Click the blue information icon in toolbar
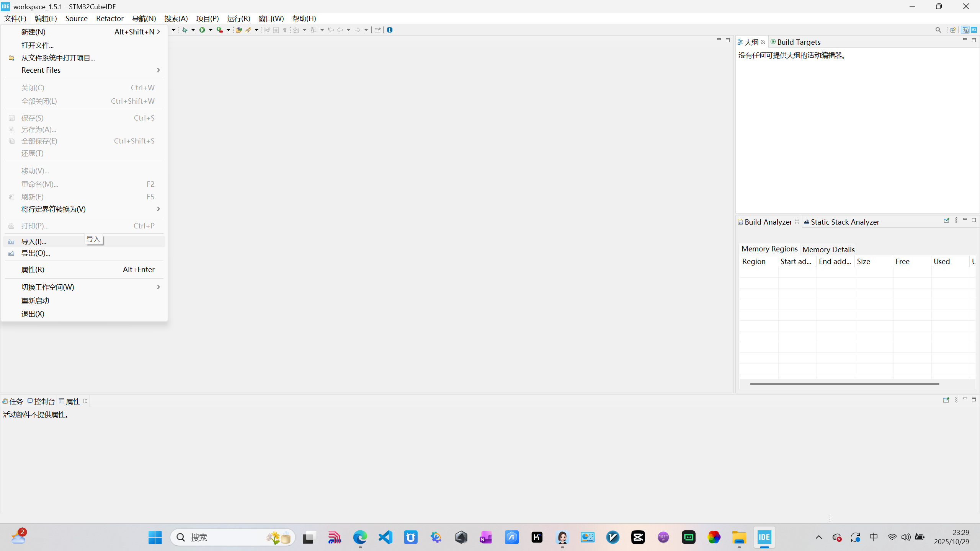 [390, 30]
